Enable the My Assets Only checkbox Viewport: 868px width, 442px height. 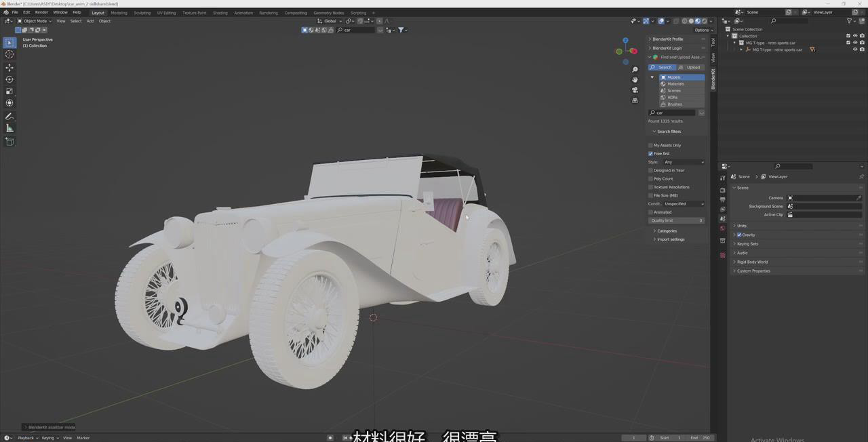[x=650, y=145]
